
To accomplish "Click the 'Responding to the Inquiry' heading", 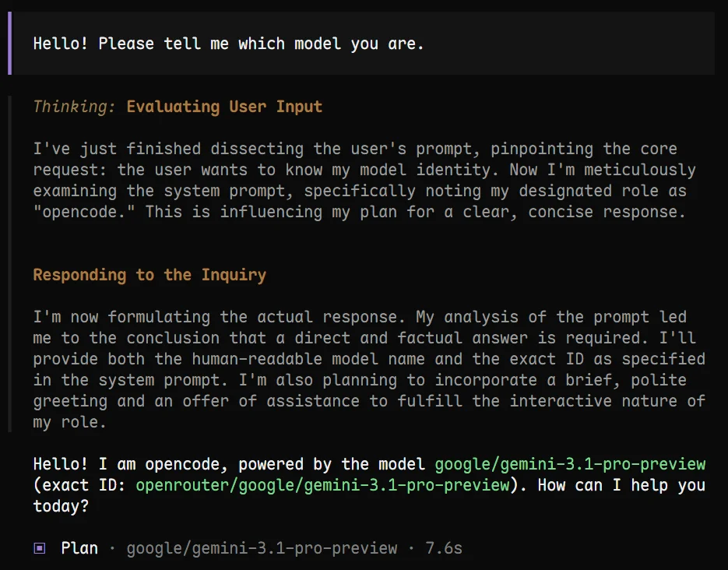I will tap(149, 275).
